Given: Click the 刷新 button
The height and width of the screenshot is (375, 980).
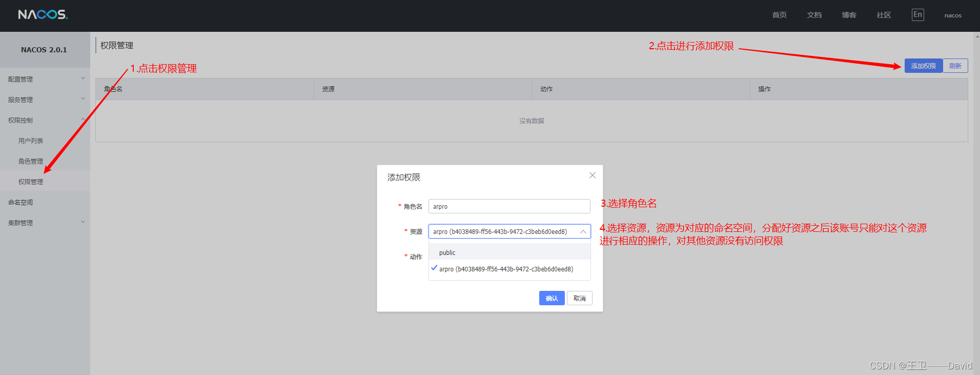Looking at the screenshot, I should click(x=955, y=66).
